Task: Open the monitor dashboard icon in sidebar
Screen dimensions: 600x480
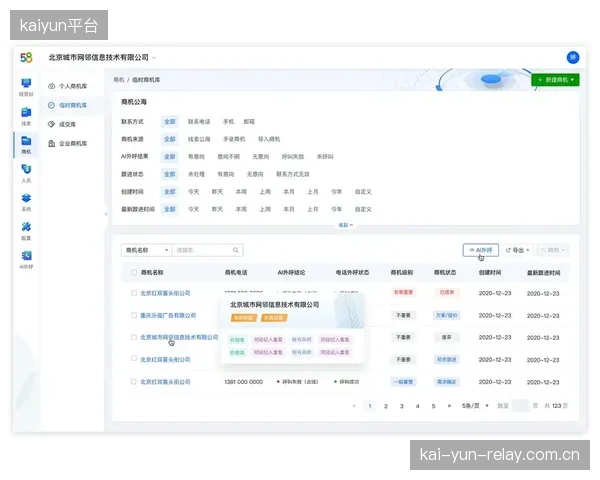Action: pos(26,83)
